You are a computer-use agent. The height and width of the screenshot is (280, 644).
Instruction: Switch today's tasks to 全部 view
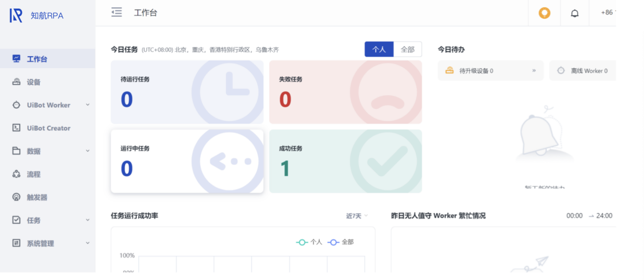click(x=407, y=49)
